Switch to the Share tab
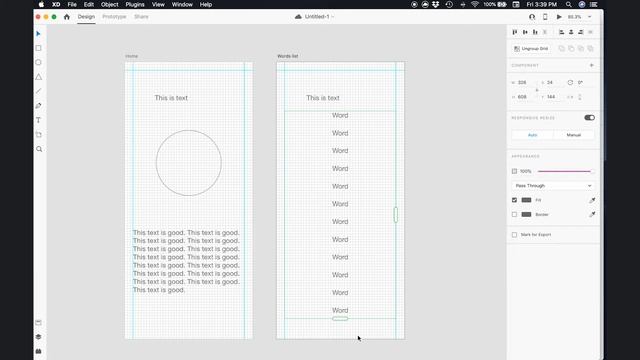Screen dimensions: 640x360 (141, 17)
